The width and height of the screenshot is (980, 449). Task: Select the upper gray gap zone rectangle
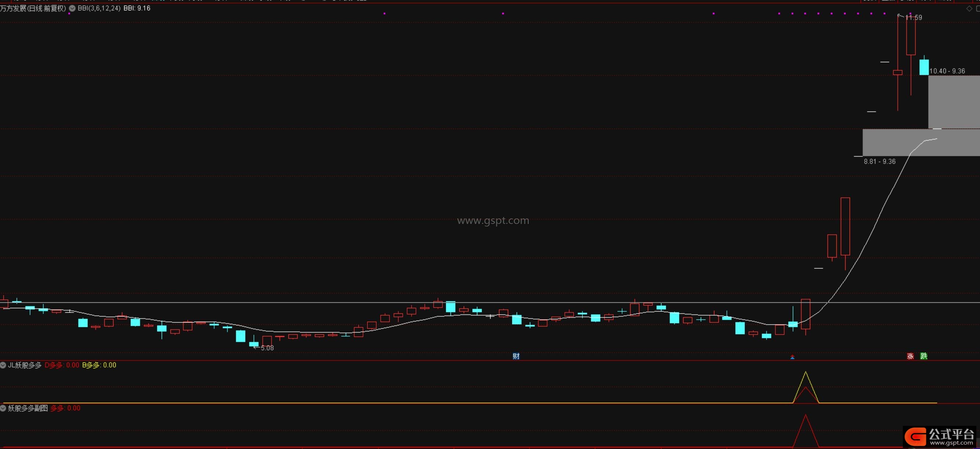point(954,102)
